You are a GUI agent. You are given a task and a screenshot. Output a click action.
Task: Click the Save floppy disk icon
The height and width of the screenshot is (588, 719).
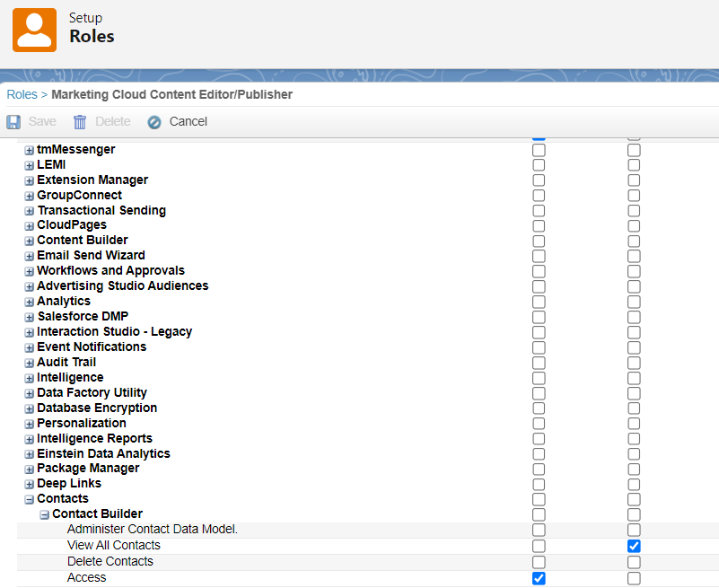click(x=13, y=122)
